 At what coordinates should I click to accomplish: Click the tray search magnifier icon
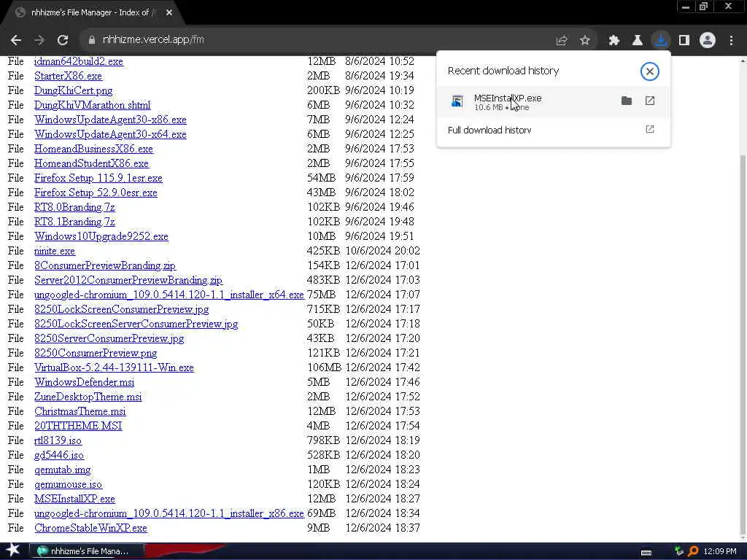(x=693, y=551)
